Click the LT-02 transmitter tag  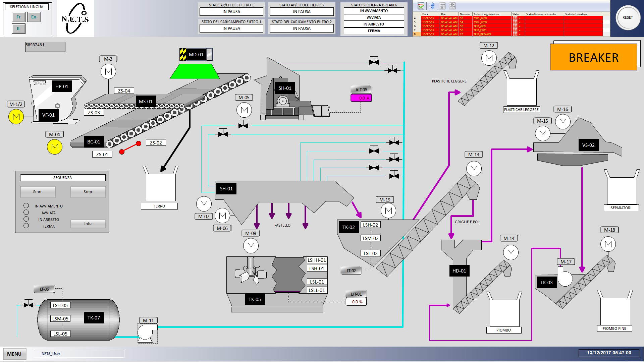[351, 270]
